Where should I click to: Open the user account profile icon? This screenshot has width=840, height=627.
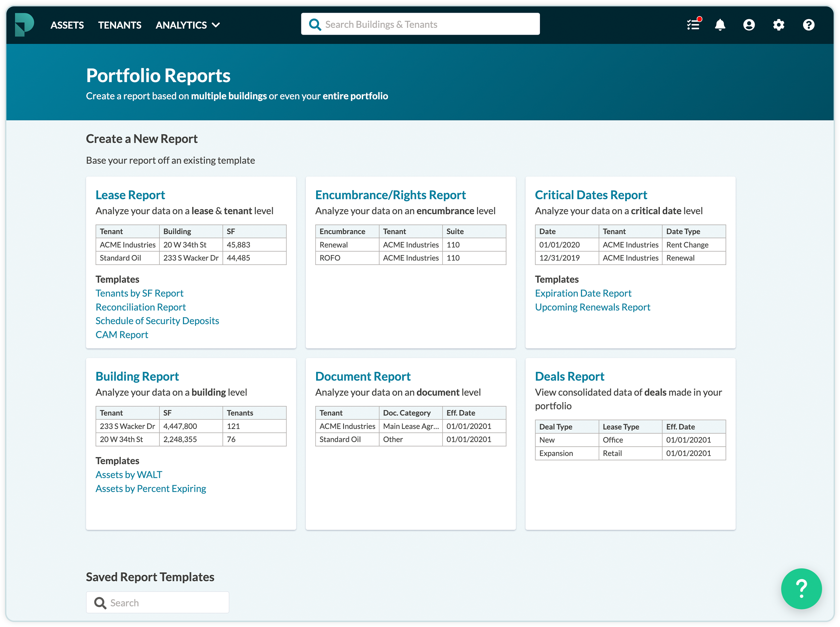[748, 25]
